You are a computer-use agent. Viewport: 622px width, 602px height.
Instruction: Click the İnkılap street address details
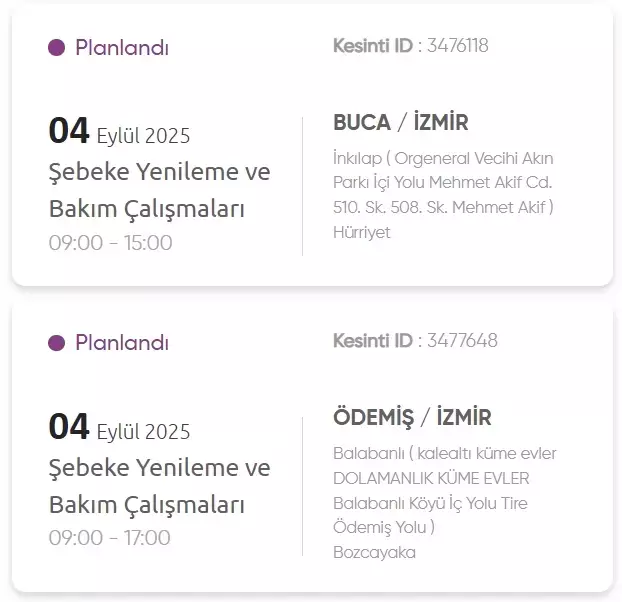[x=443, y=183]
